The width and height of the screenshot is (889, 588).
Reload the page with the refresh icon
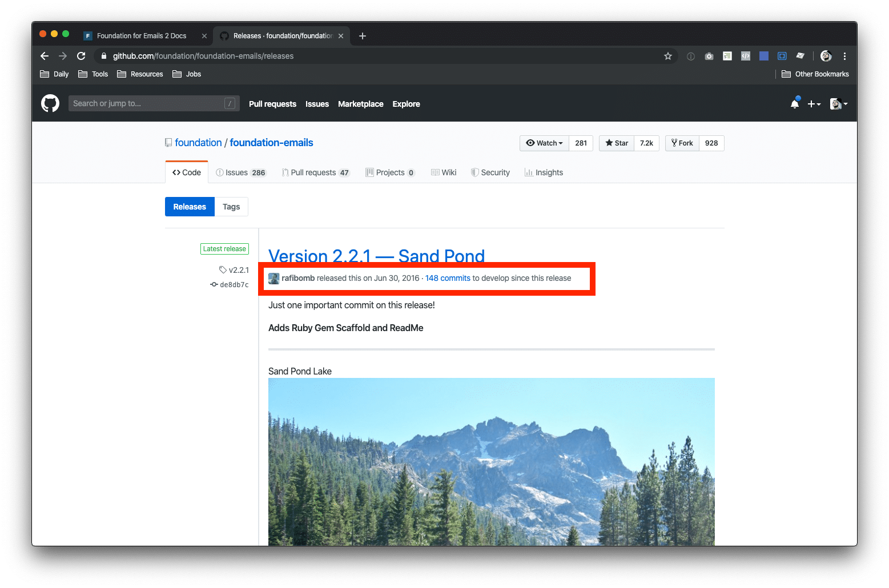click(x=81, y=56)
